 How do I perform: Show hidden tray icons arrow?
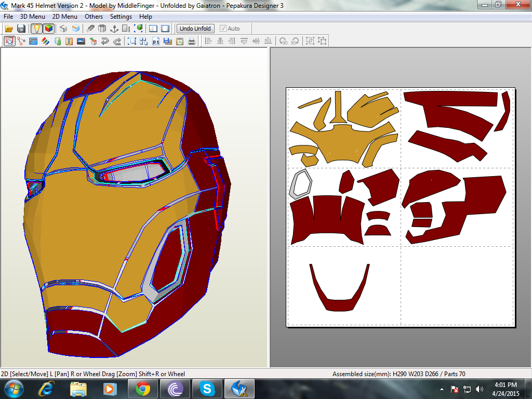click(x=442, y=389)
